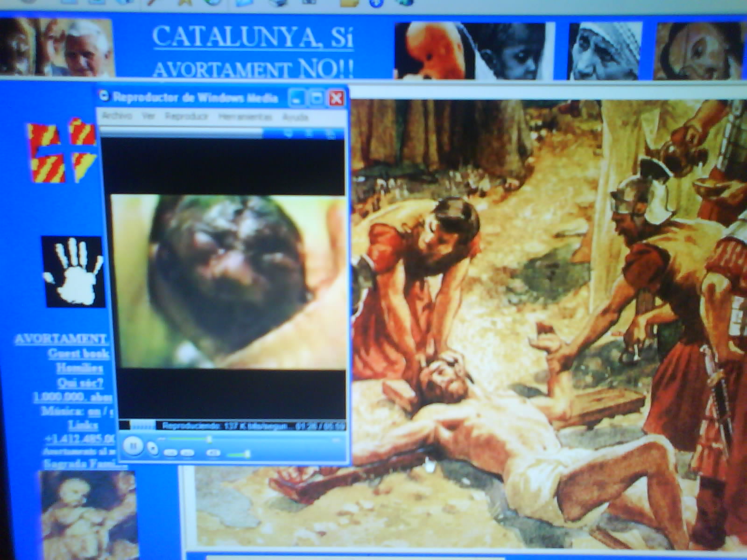The width and height of the screenshot is (747, 560).
Task: Open the Homilies link
Action: 79,368
